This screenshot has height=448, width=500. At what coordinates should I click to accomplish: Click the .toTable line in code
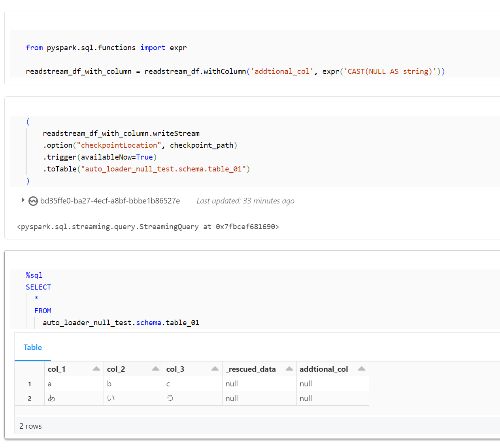tap(146, 169)
